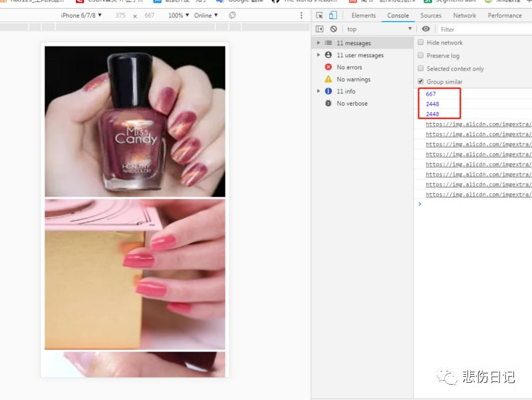Click the pink nails on gold box image

coord(135,274)
